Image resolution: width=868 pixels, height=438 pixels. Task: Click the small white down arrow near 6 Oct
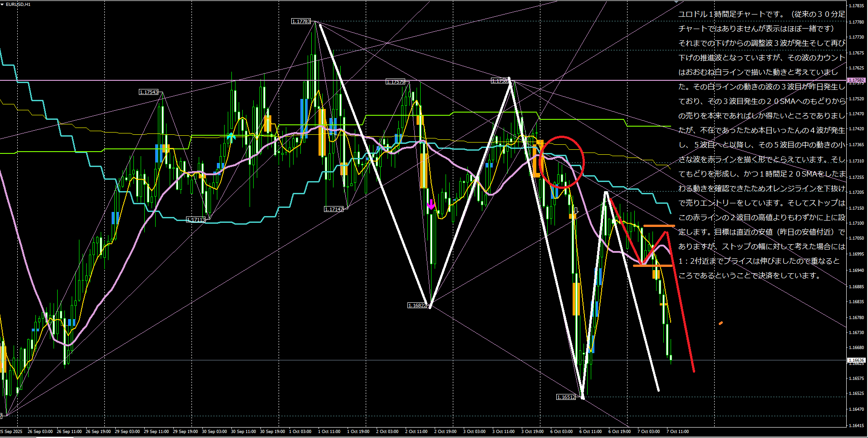(x=576, y=211)
